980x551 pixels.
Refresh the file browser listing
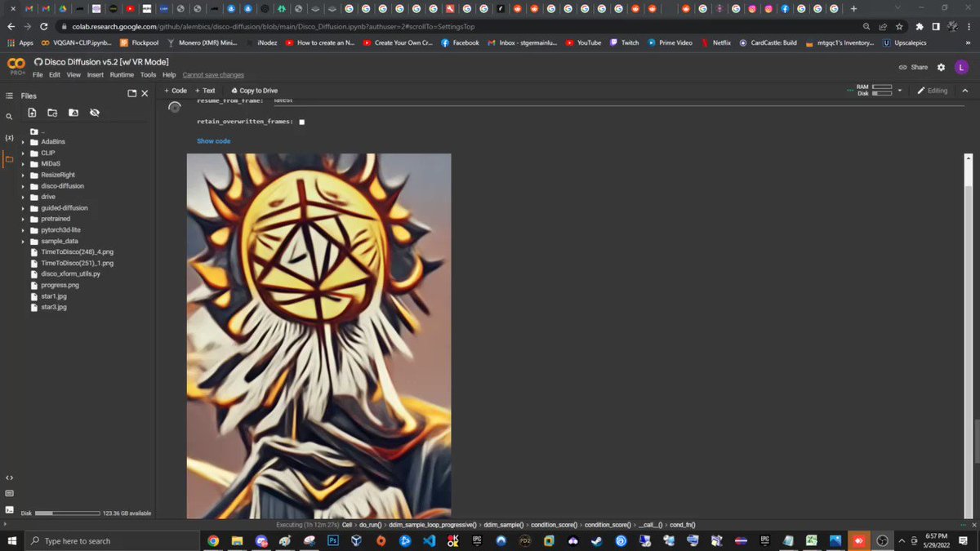52,113
